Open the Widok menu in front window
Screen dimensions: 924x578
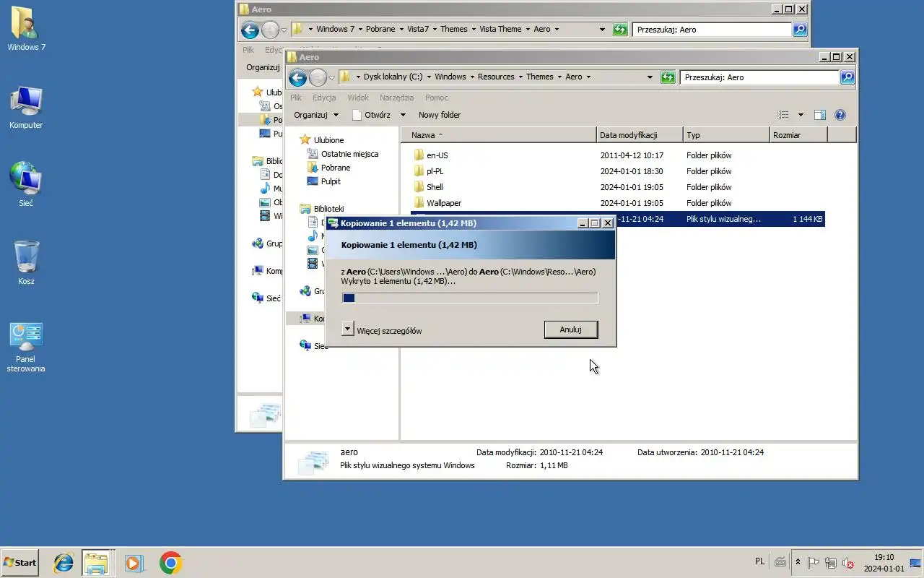358,98
